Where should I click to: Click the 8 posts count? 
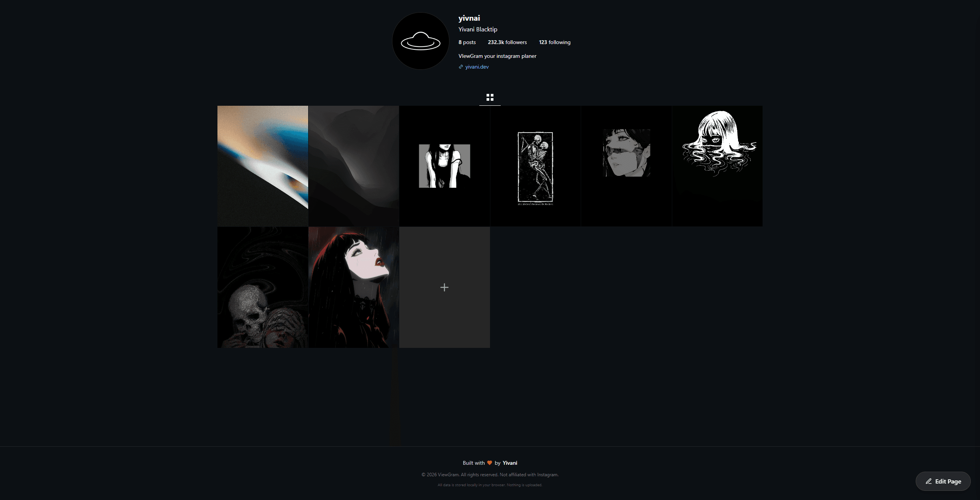coord(467,42)
